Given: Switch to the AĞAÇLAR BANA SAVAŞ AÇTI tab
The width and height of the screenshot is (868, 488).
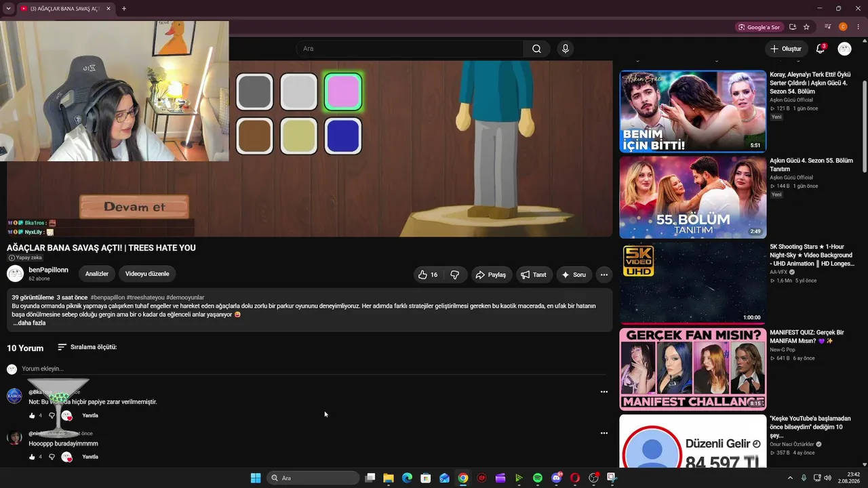Looking at the screenshot, I should coord(65,9).
